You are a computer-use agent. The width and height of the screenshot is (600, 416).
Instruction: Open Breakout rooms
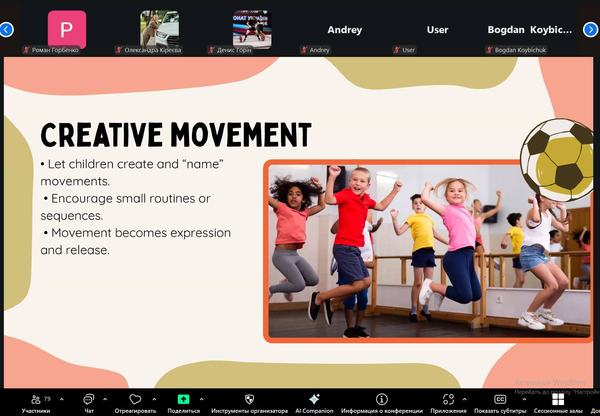[x=558, y=398]
